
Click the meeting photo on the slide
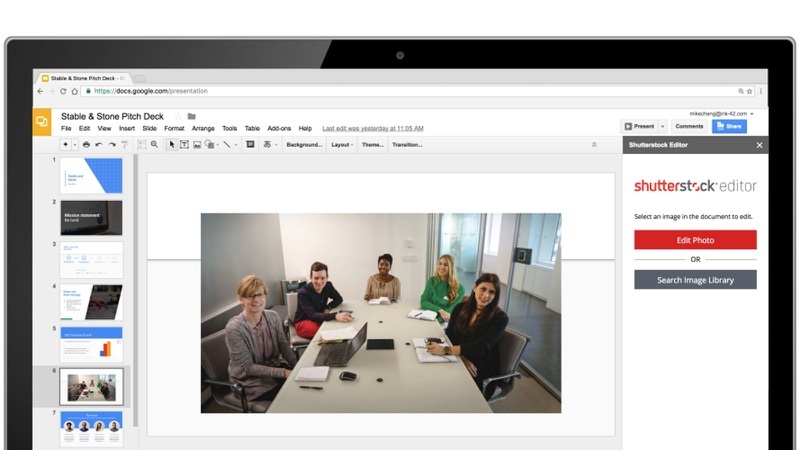381,313
